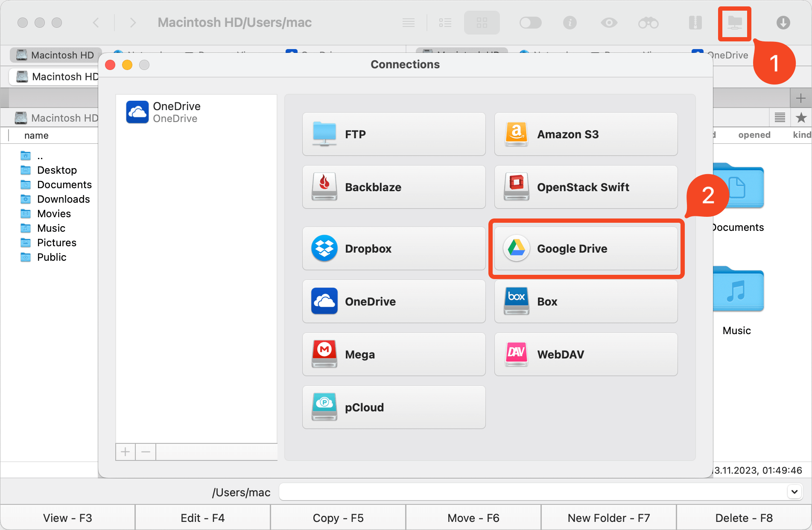Screen dimensions: 812x530
Task: Select Backblaze connection
Action: pyautogui.click(x=394, y=187)
